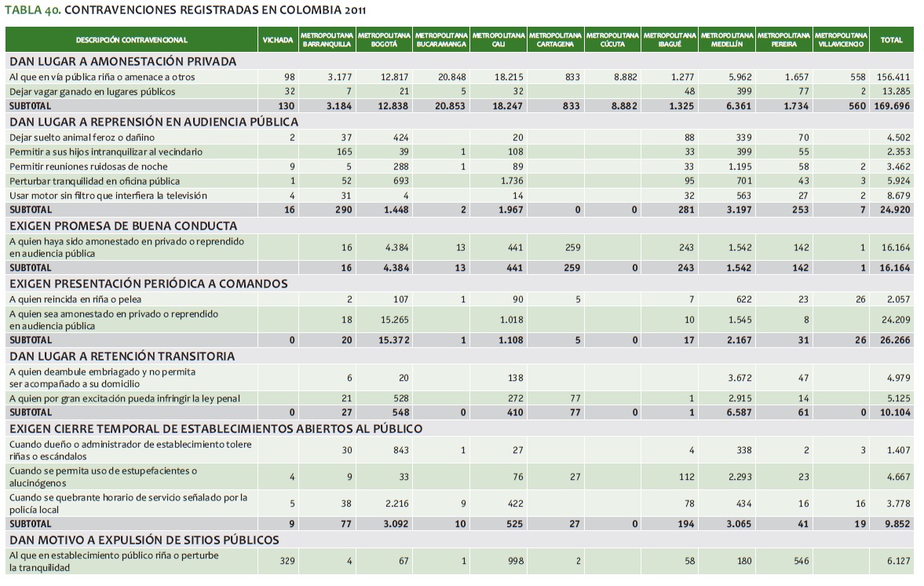
Task: Select the 'Descripción Contravencional' column header
Action: [132, 40]
